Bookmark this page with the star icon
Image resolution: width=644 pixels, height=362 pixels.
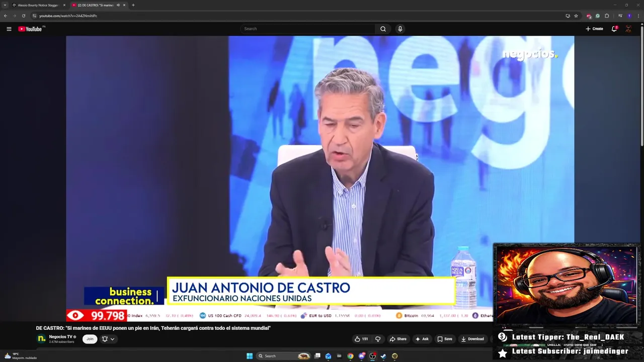click(576, 16)
